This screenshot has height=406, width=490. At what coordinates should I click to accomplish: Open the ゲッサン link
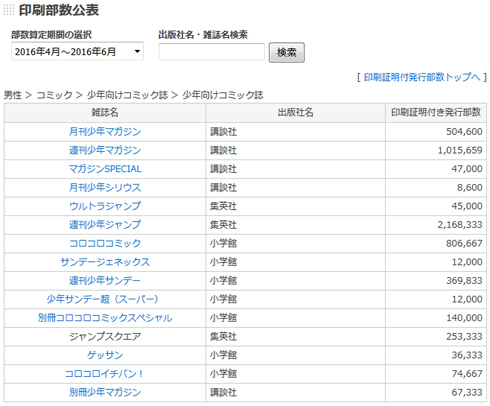105,355
